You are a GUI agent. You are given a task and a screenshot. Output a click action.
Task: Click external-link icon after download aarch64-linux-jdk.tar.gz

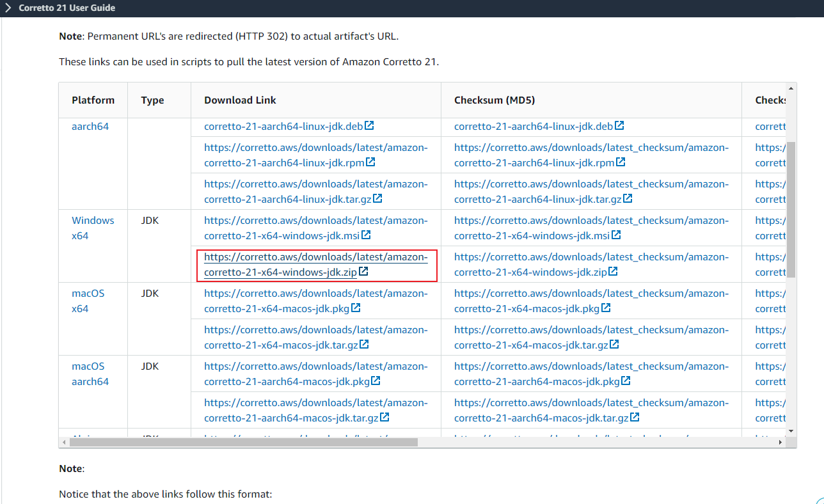pyautogui.click(x=378, y=198)
